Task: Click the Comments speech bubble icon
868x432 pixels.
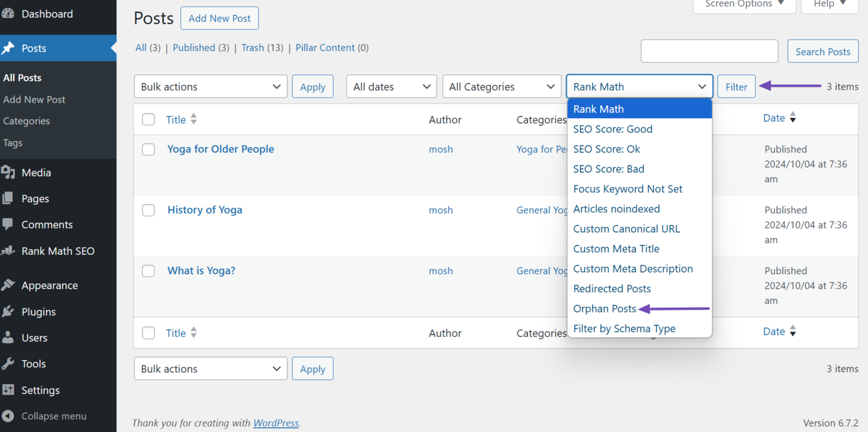Action: pyautogui.click(x=8, y=224)
